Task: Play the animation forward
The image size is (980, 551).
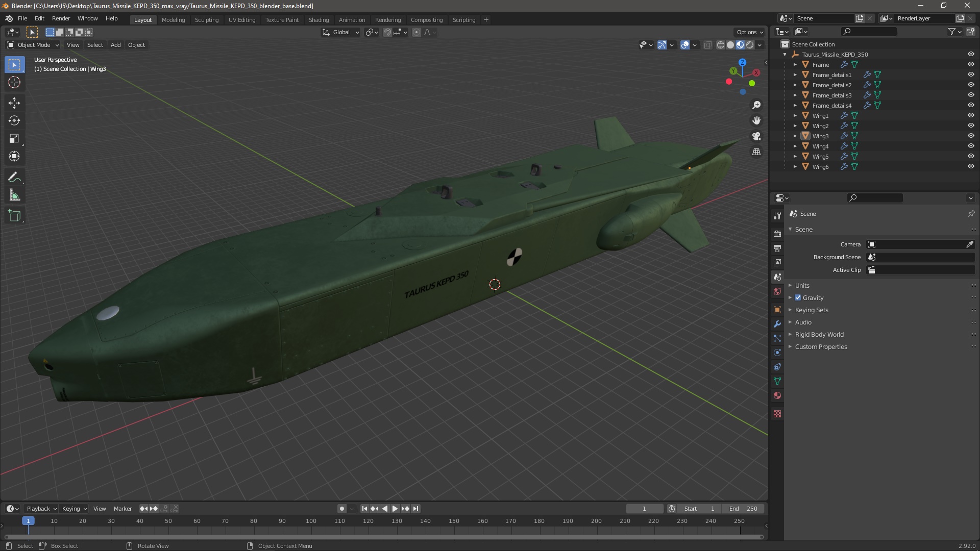Action: click(x=395, y=509)
